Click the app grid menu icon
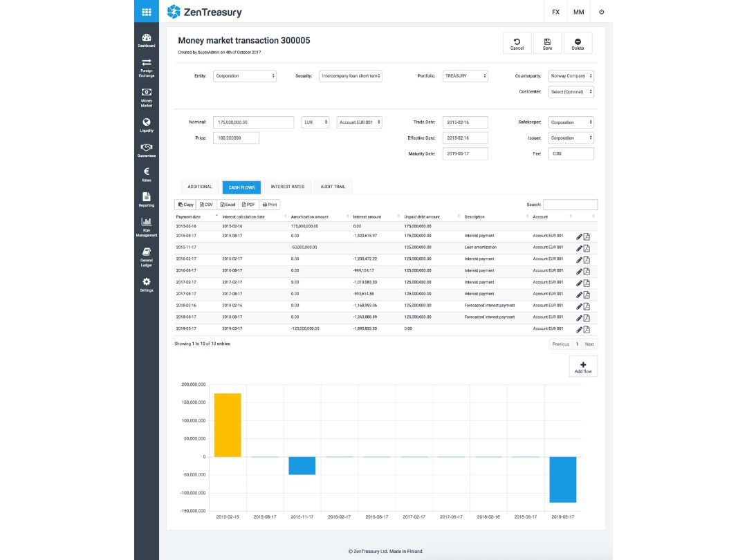The width and height of the screenshot is (747, 560). (146, 12)
